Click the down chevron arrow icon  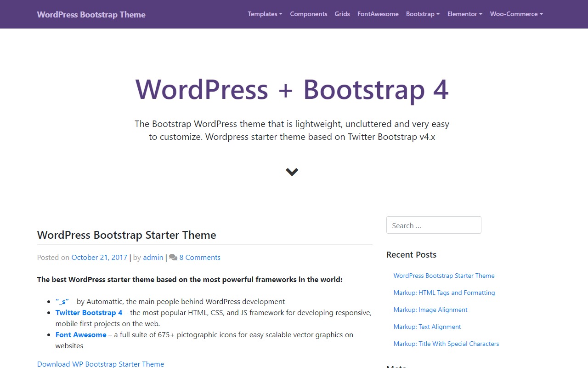coord(292,172)
